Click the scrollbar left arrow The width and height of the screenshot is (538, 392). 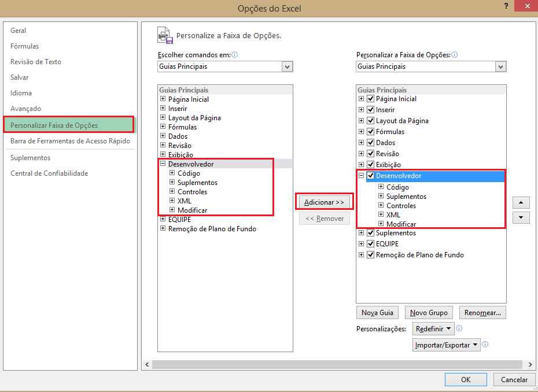[147, 364]
